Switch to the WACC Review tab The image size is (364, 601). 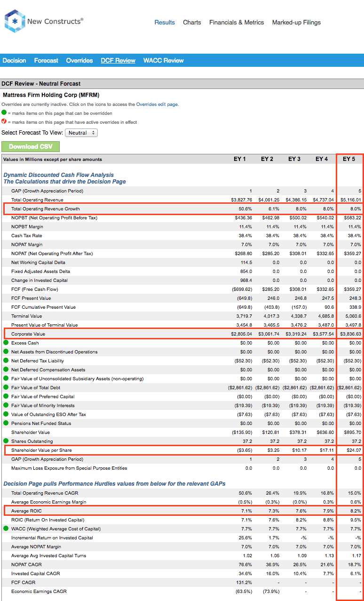click(163, 60)
